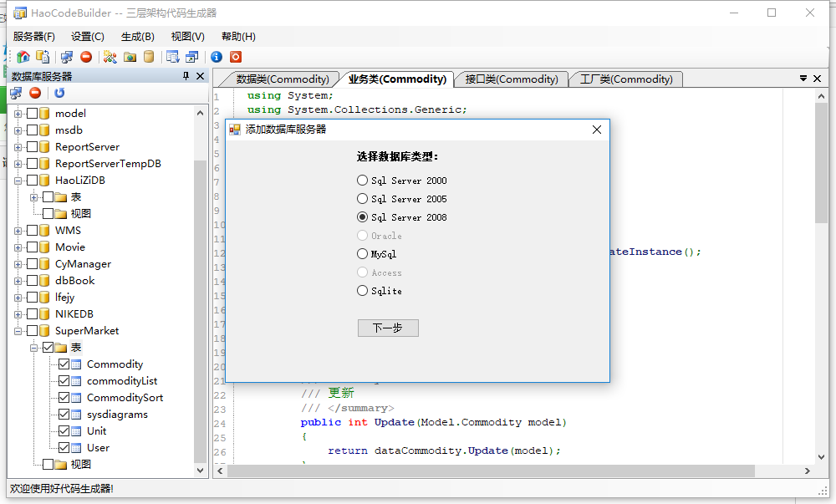The width and height of the screenshot is (836, 504).
Task: Select the dbBook database in tree
Action: (x=74, y=281)
